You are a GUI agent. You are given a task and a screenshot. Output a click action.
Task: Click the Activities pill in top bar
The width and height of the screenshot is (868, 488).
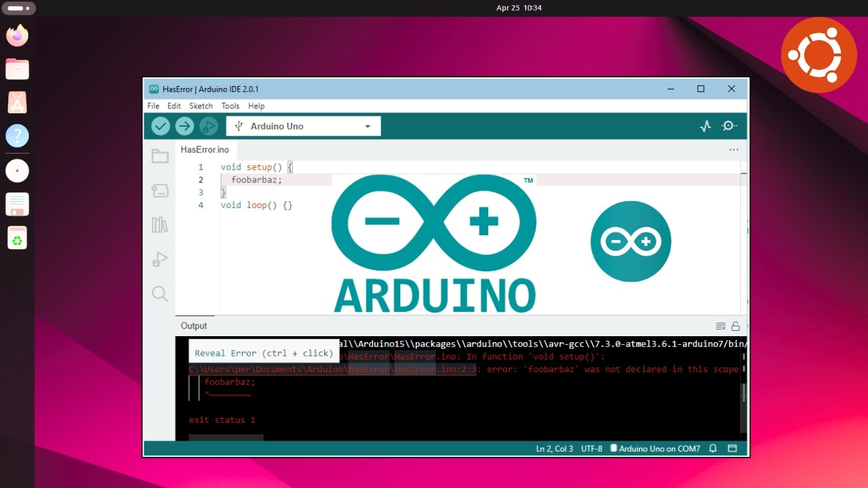coord(18,8)
